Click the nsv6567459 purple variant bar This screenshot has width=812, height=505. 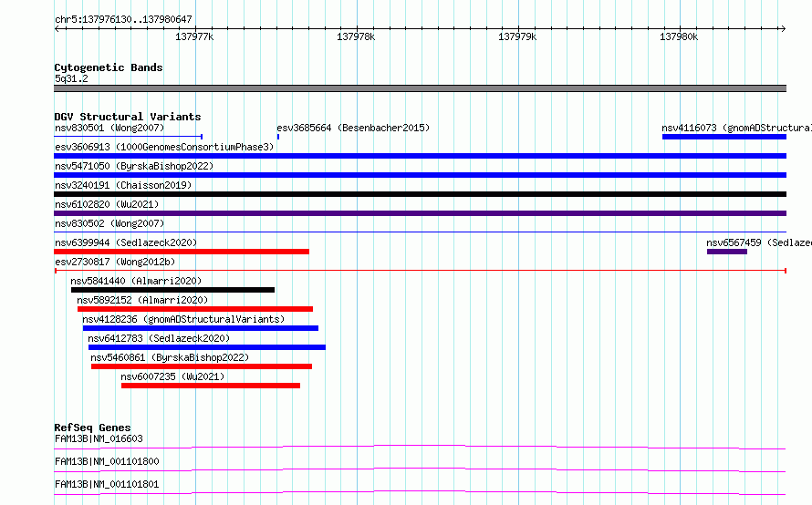point(727,252)
